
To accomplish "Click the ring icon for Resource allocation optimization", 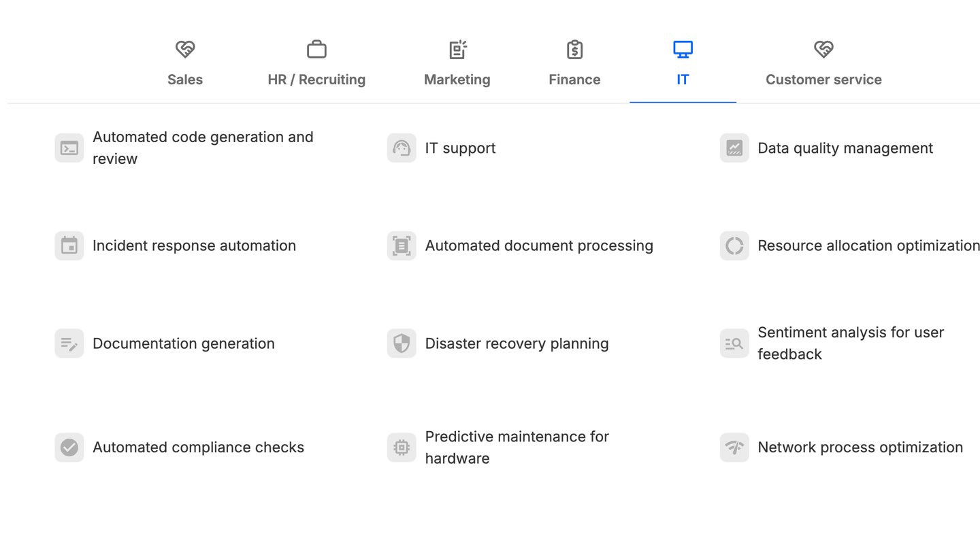I will [734, 245].
